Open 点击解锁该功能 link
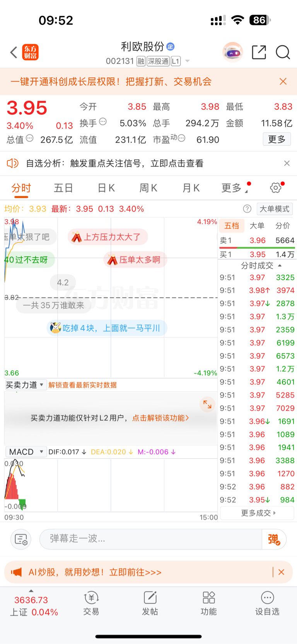297x644 pixels. click(x=160, y=418)
